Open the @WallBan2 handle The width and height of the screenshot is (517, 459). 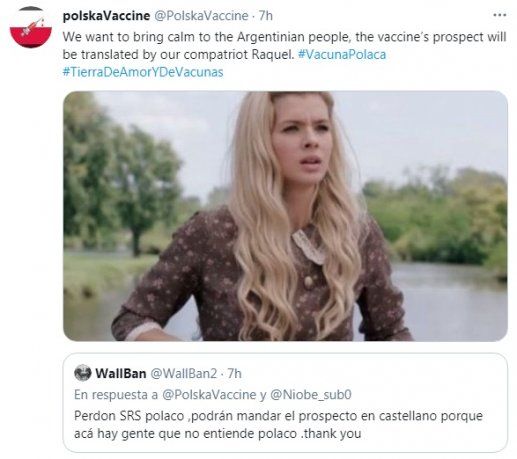point(184,373)
